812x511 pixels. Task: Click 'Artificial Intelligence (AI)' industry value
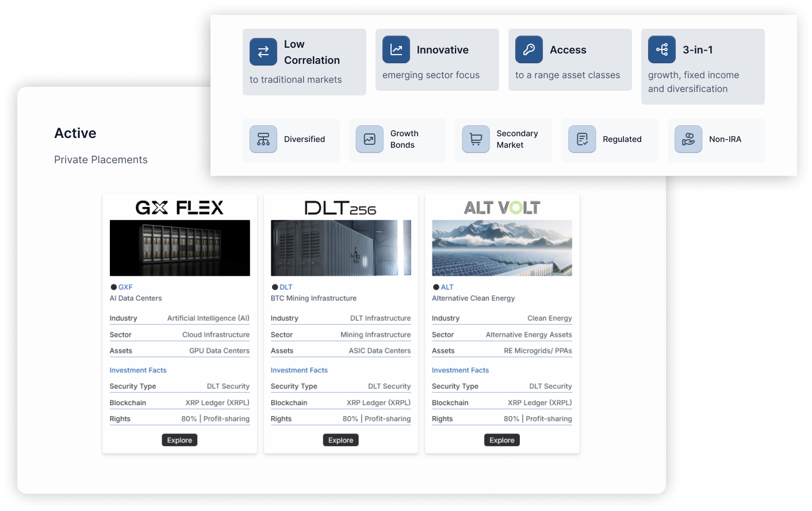(x=208, y=318)
